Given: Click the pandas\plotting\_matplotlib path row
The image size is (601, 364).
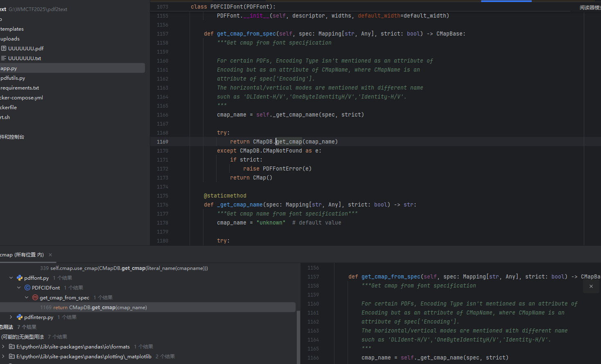Looking at the screenshot, I should pyautogui.click(x=84, y=356).
